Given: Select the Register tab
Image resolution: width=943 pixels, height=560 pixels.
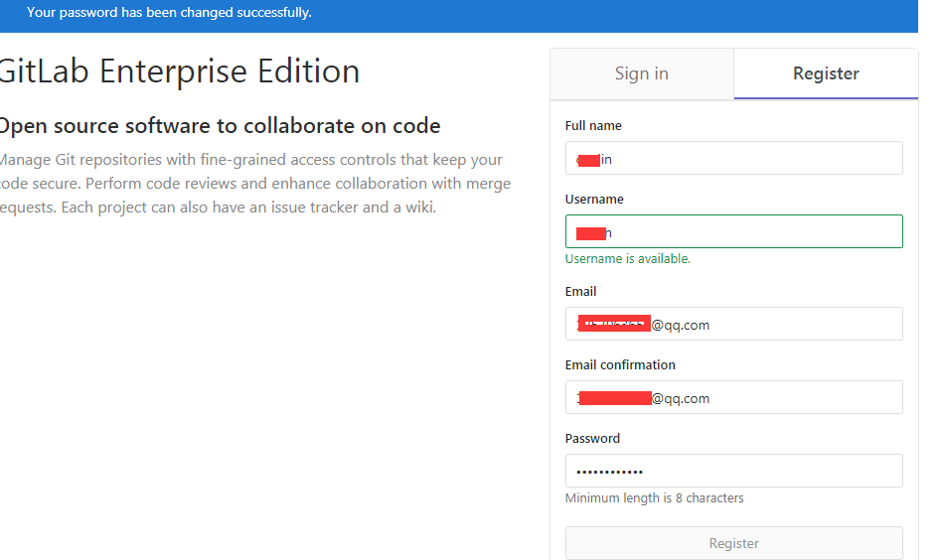Looking at the screenshot, I should tap(826, 73).
